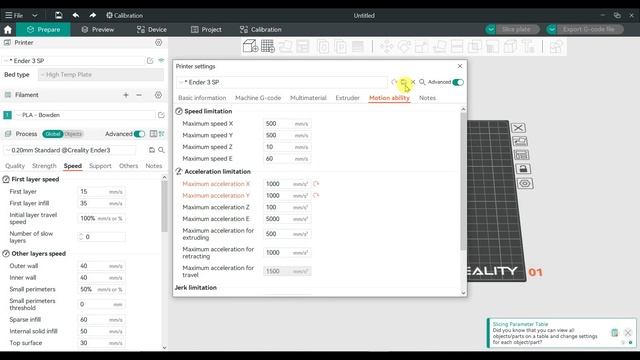Click the plate auto-orient icon
The image size is (640, 360).
click(x=520, y=141)
